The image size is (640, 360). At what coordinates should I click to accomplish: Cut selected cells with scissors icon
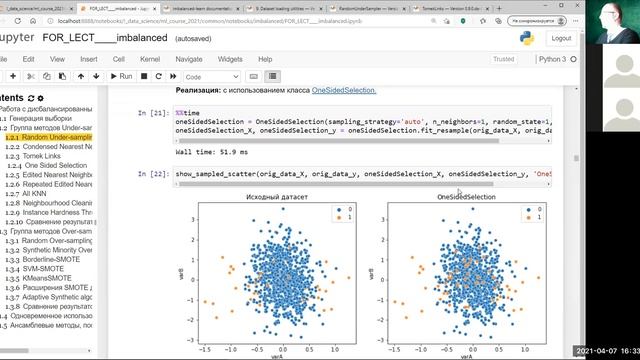click(x=31, y=76)
